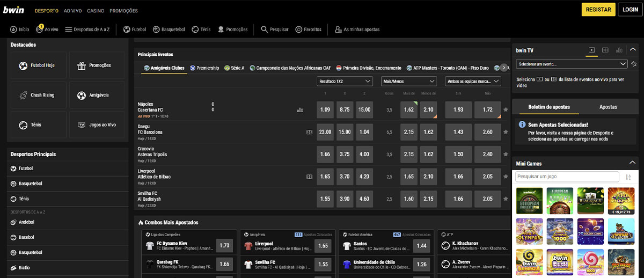Open the Resultado 1X2 dropdown
644x278 pixels.
pyautogui.click(x=345, y=81)
